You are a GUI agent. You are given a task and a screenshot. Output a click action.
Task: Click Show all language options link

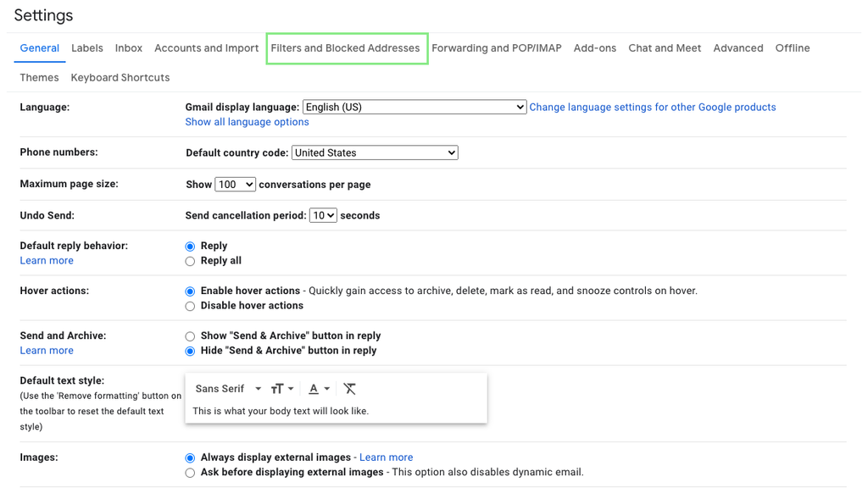pyautogui.click(x=247, y=121)
